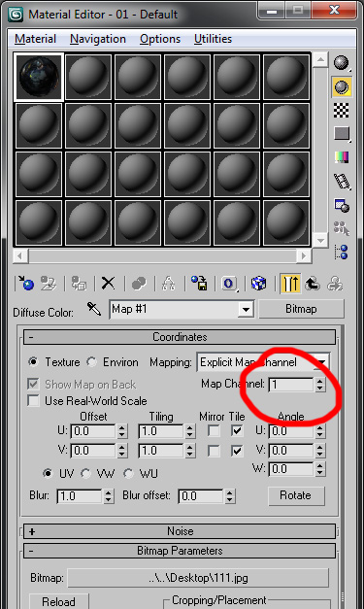The height and width of the screenshot is (609, 364).
Task: Click the Go to Parent icon
Action: click(x=313, y=284)
